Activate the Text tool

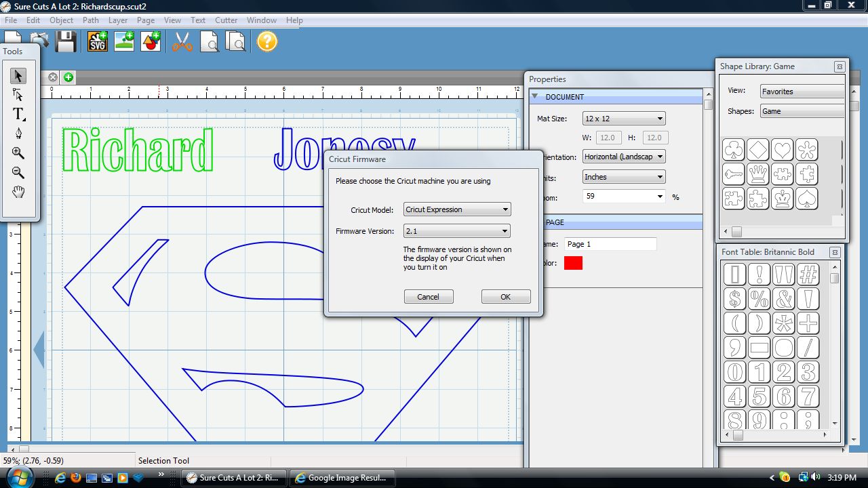(x=18, y=114)
